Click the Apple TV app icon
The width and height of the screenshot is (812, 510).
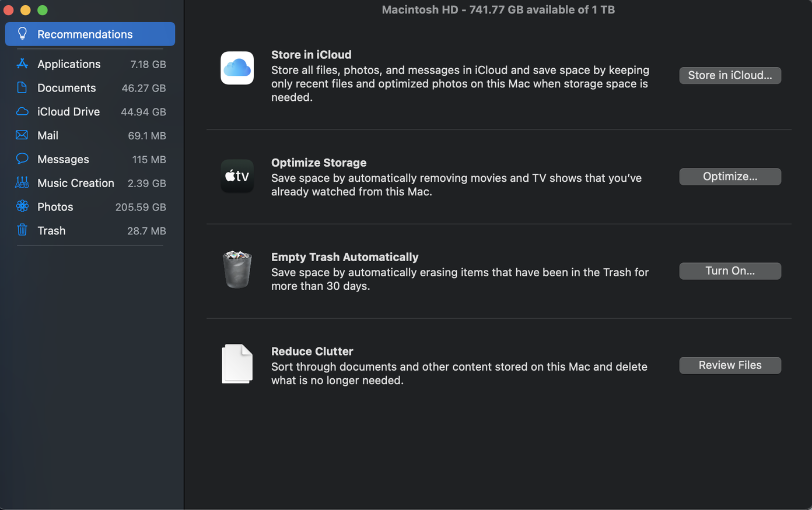[237, 176]
